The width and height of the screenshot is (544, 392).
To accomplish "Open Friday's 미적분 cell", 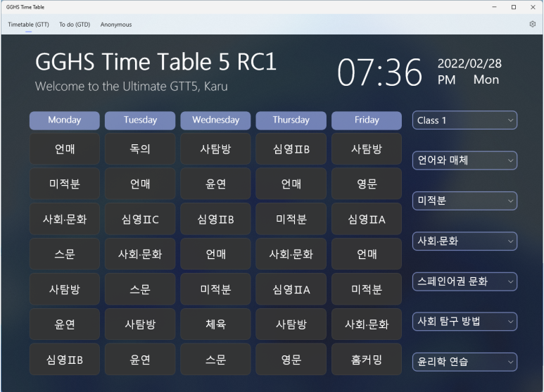I will coord(367,289).
